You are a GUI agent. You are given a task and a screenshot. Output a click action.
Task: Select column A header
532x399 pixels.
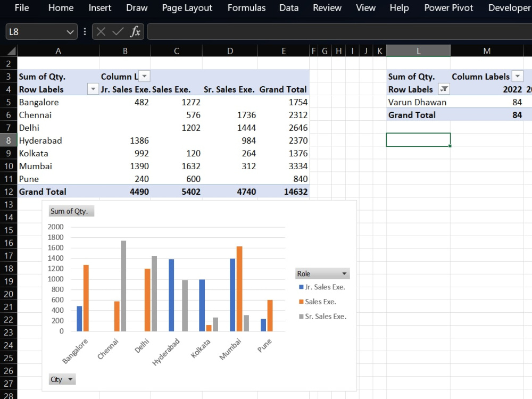pyautogui.click(x=58, y=51)
